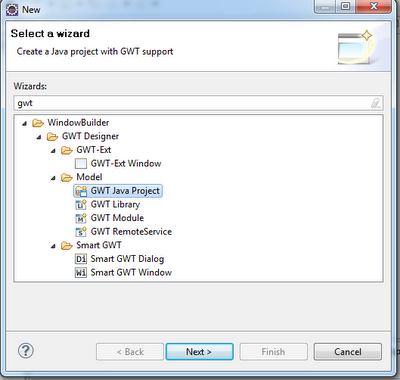This screenshot has height=380, width=400.
Task: Select GWT Java Project entry
Action: pos(125,191)
